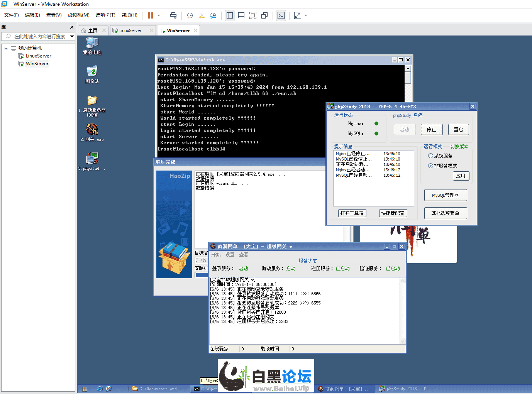The image size is (532, 394).
Task: Open the 启动服务器 folder desktop icon
Action: point(92,106)
